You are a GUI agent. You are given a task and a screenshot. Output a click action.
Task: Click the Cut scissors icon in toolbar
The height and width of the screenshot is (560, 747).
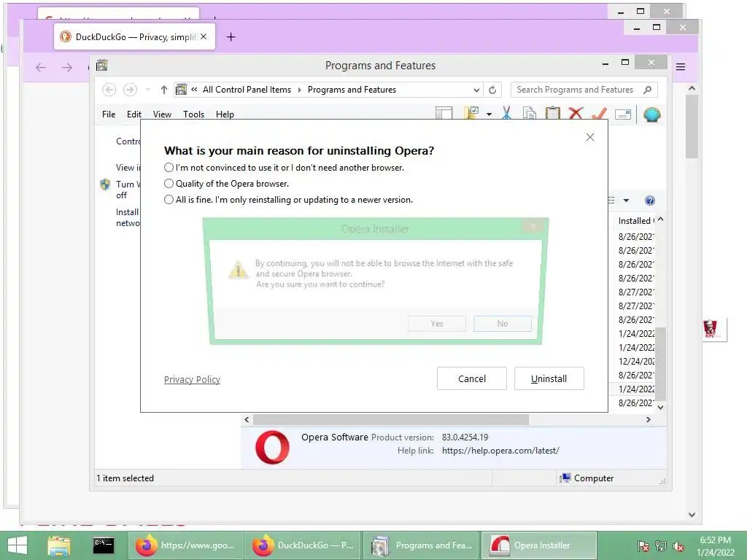pos(506,113)
